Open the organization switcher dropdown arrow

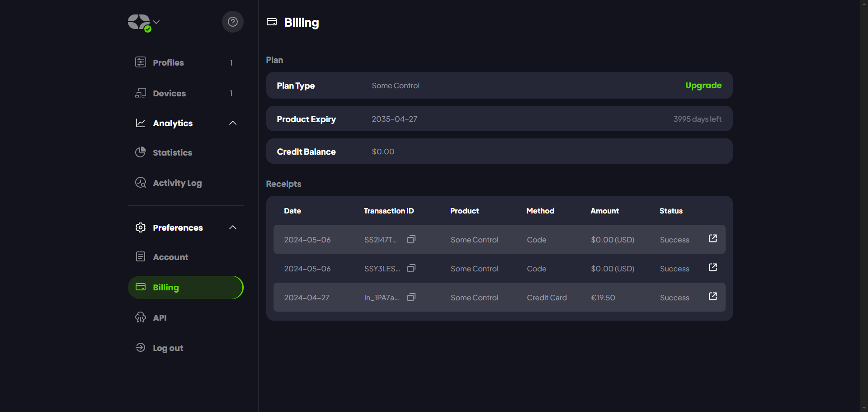click(x=156, y=22)
